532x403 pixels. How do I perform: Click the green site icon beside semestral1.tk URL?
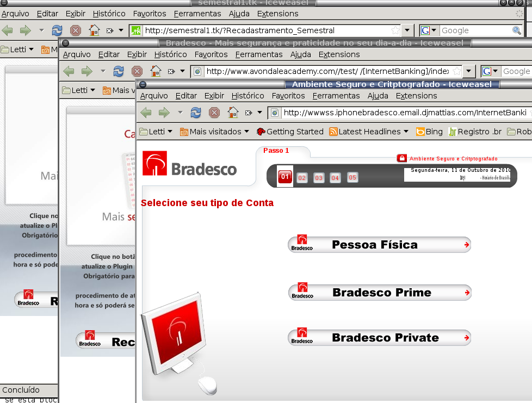coord(136,30)
